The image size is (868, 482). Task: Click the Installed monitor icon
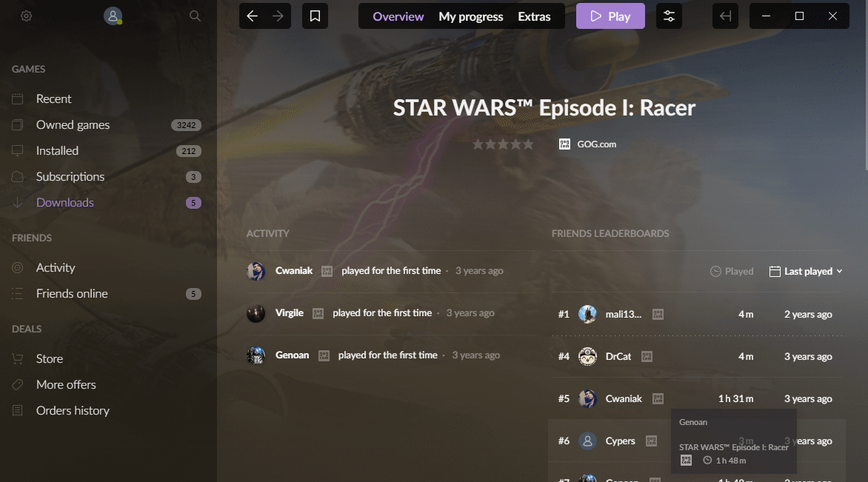pos(18,151)
